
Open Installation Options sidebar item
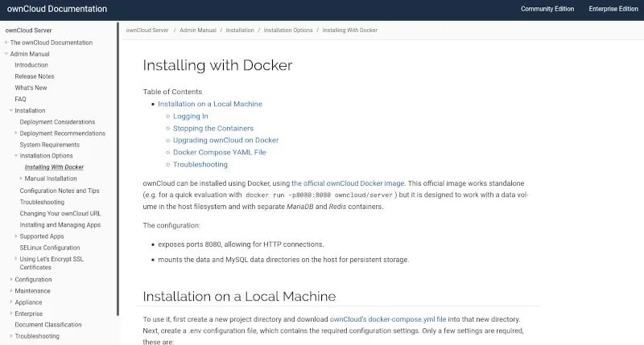coord(46,156)
